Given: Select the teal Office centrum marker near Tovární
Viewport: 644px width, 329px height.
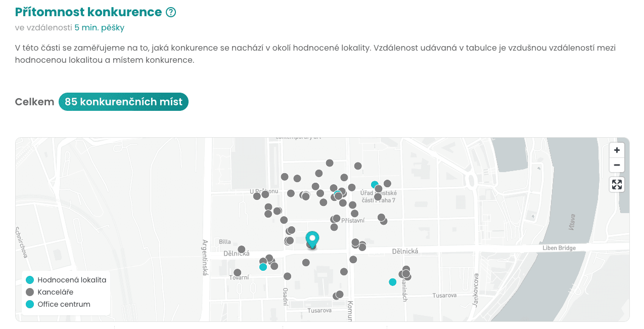Looking at the screenshot, I should click(x=263, y=267).
